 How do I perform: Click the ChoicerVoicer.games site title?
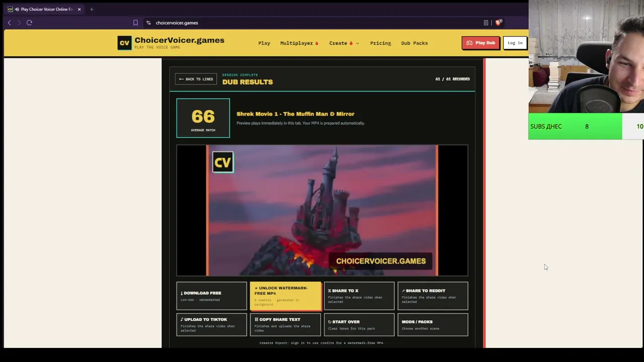[x=179, y=40]
